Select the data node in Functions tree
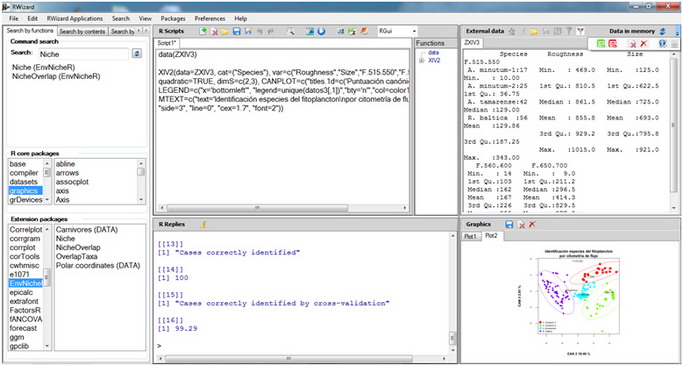 tap(433, 52)
